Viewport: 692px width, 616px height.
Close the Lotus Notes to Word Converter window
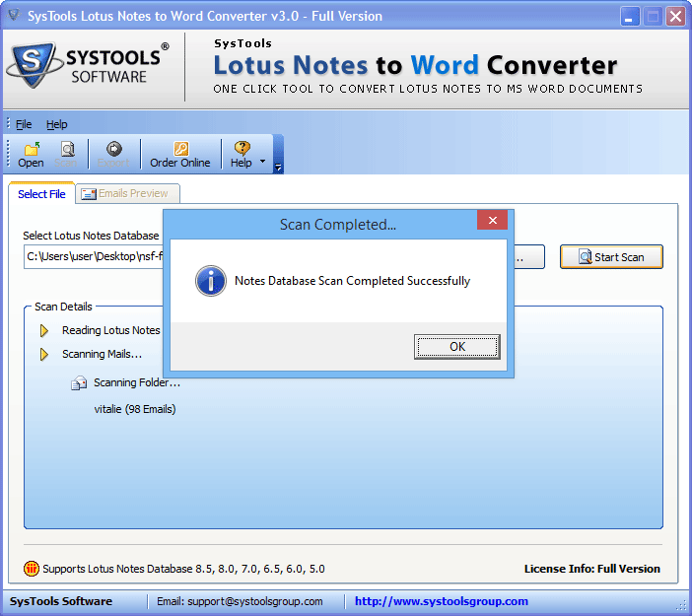(x=675, y=17)
